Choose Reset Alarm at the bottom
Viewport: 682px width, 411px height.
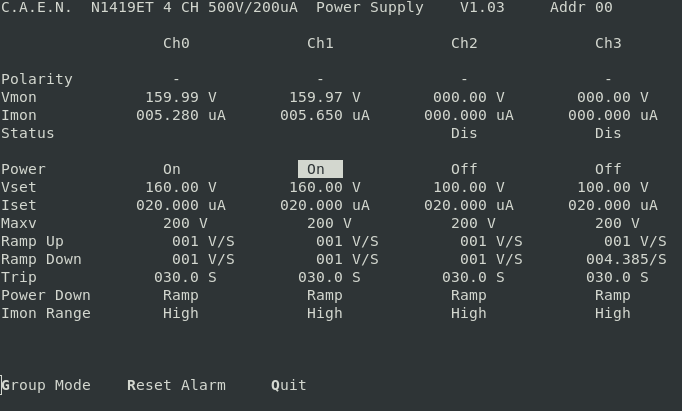click(x=176, y=385)
